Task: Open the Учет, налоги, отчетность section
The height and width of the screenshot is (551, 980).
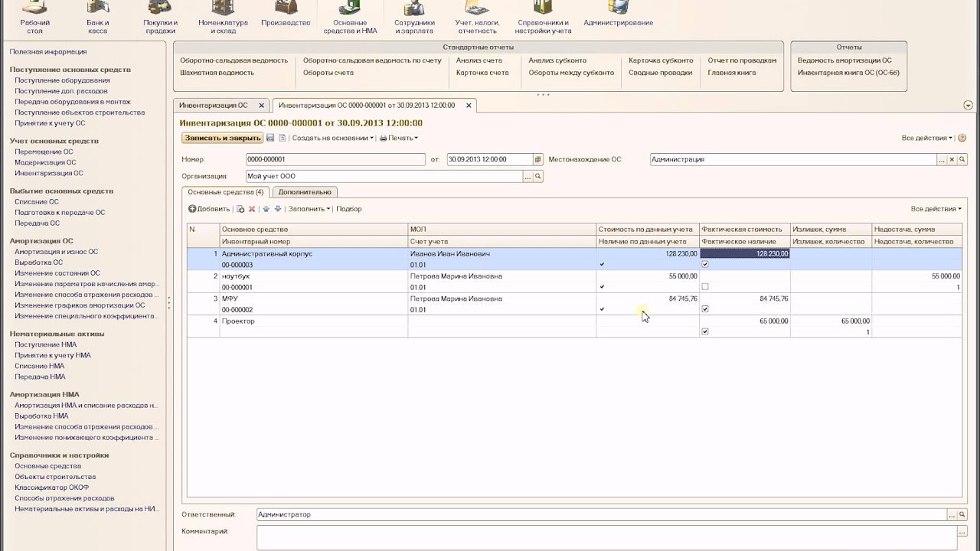Action: (477, 18)
